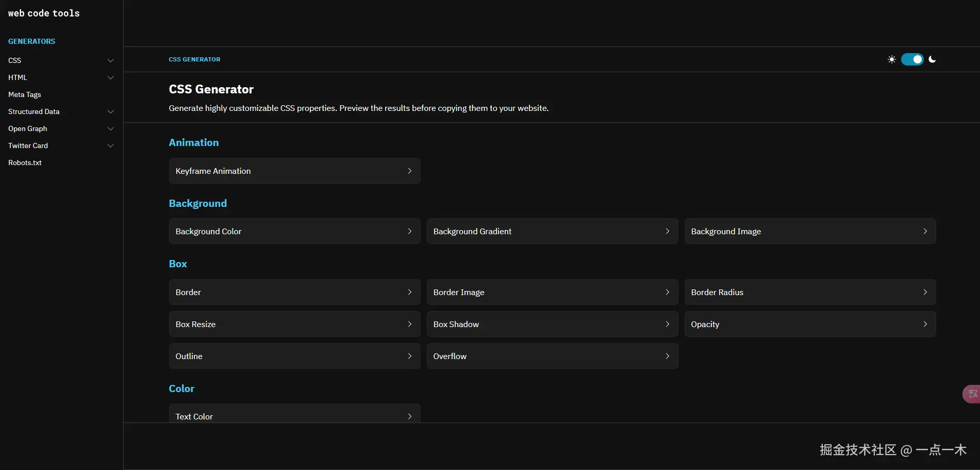Open Robots.txt in sidebar
This screenshot has height=470, width=980.
[25, 163]
